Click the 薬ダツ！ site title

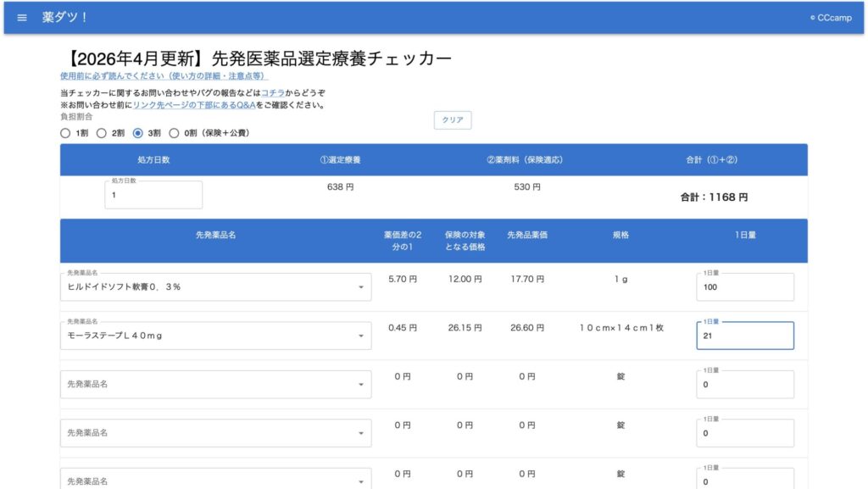point(65,18)
